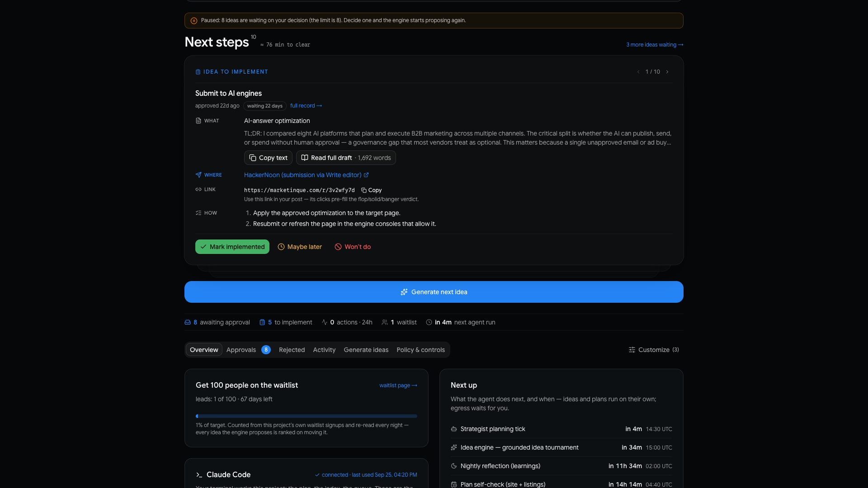Click the chain icon next to LINK

coord(198,189)
